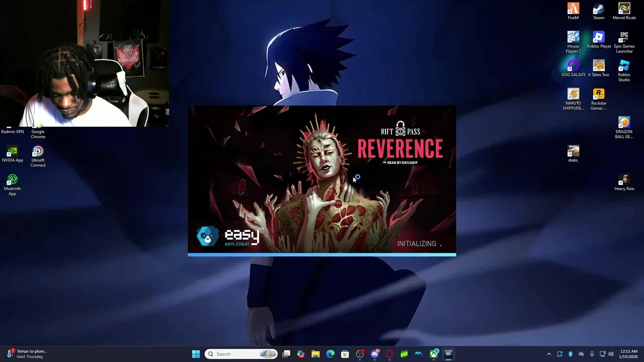Screen dimensions: 644x362
Task: Select the GOG GALAXY desktop icon
Action: point(573,68)
